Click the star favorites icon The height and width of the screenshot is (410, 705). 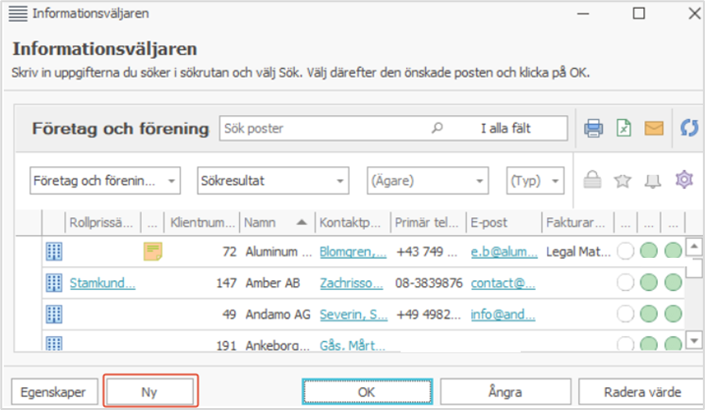point(623,180)
